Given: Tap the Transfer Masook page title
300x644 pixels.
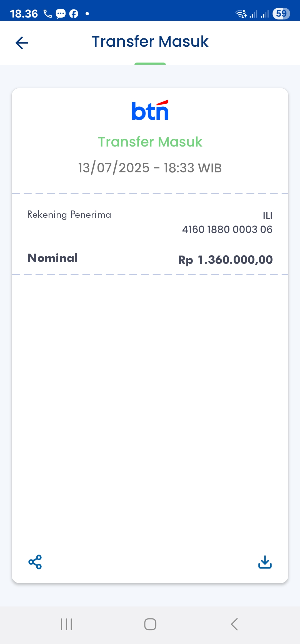Looking at the screenshot, I should pyautogui.click(x=150, y=42).
